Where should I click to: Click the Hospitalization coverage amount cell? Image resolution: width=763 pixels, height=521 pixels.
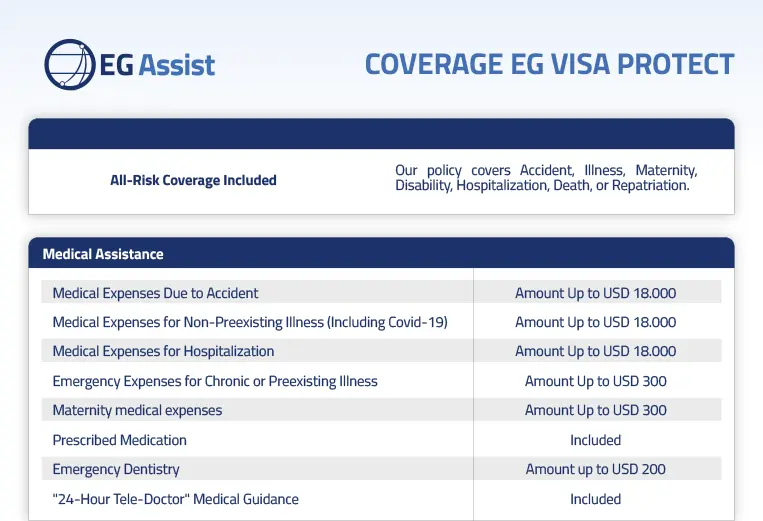coord(595,351)
